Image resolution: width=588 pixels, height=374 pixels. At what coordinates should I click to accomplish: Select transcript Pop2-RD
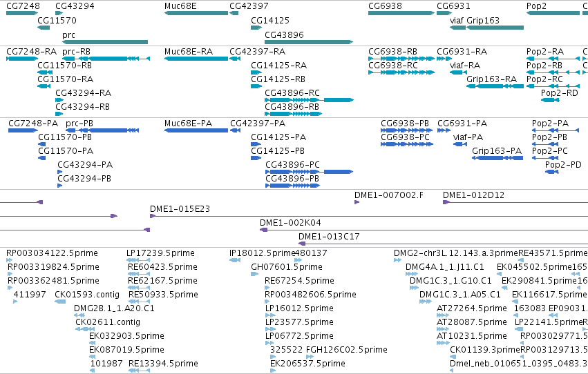[x=550, y=100]
